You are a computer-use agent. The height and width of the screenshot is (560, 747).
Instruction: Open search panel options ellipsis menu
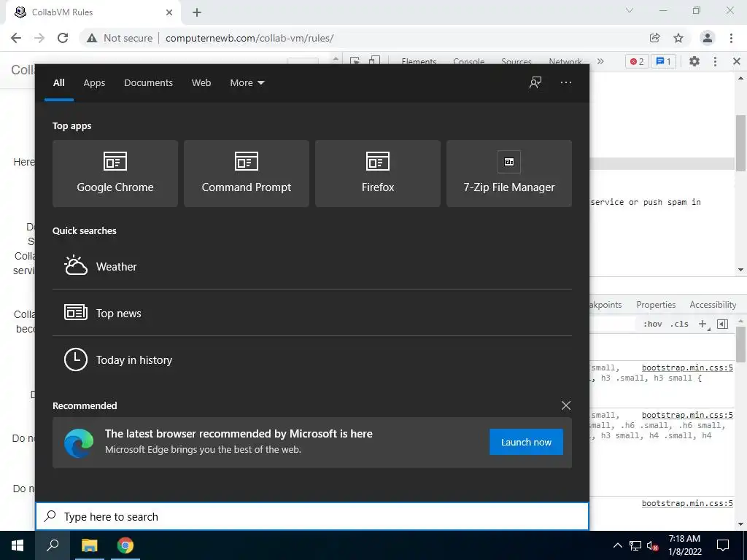tap(566, 82)
